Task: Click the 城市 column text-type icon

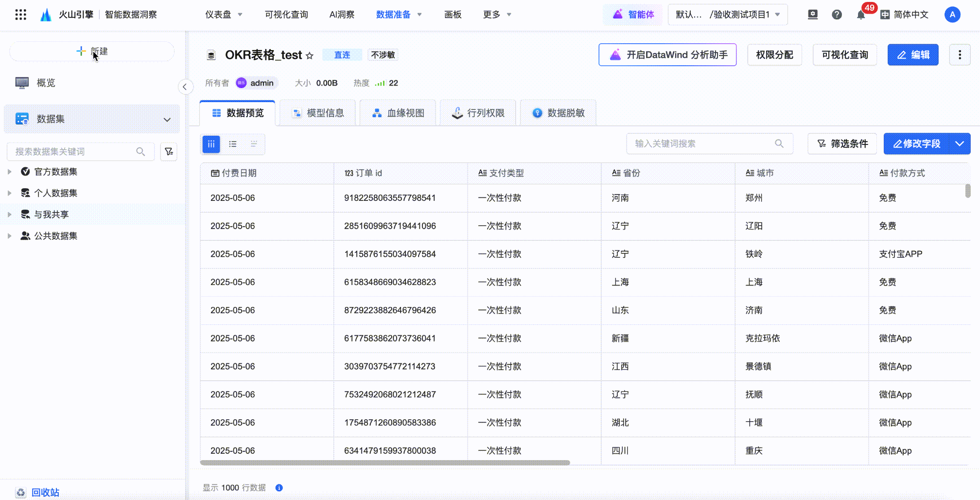Action: coord(750,173)
